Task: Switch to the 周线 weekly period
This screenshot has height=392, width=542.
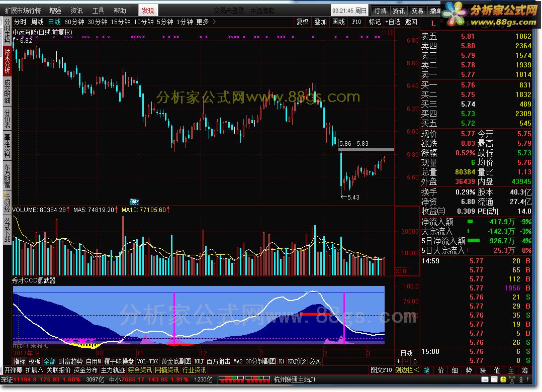Action: 37,22
